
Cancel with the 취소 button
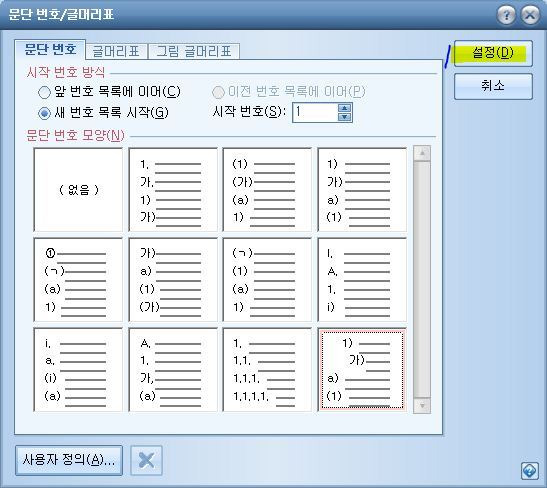pyautogui.click(x=493, y=86)
